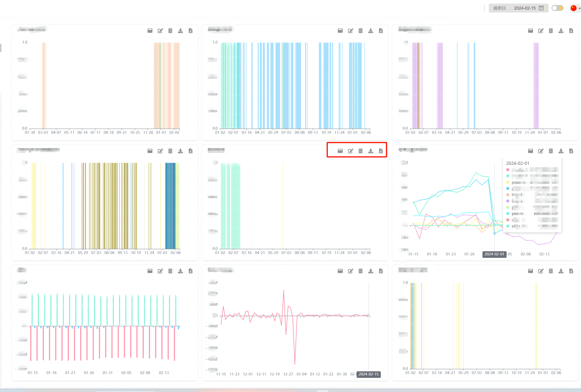
Task: Delete the bottom-left green-and-pink bar chart
Action: (170, 271)
